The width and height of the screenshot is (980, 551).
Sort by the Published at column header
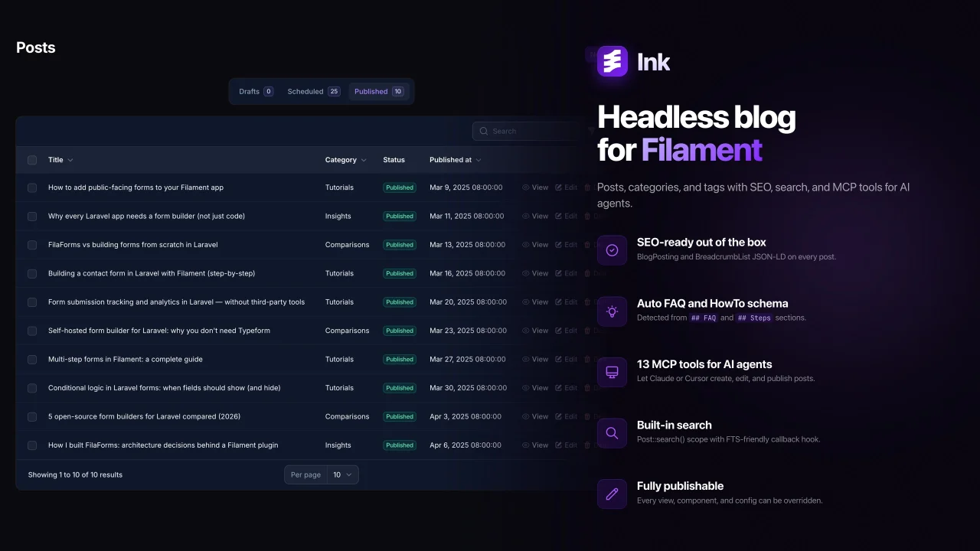click(x=456, y=160)
